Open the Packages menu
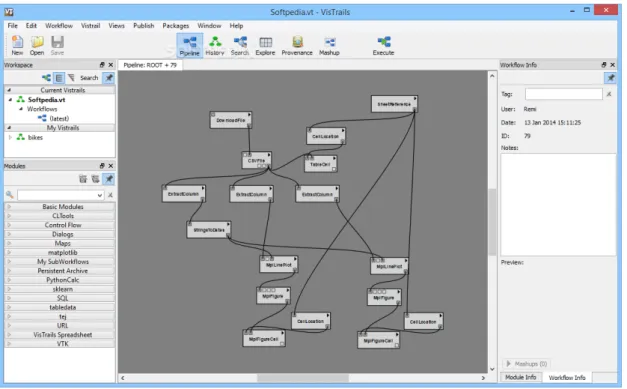This screenshot has width=627, height=389. [176, 26]
